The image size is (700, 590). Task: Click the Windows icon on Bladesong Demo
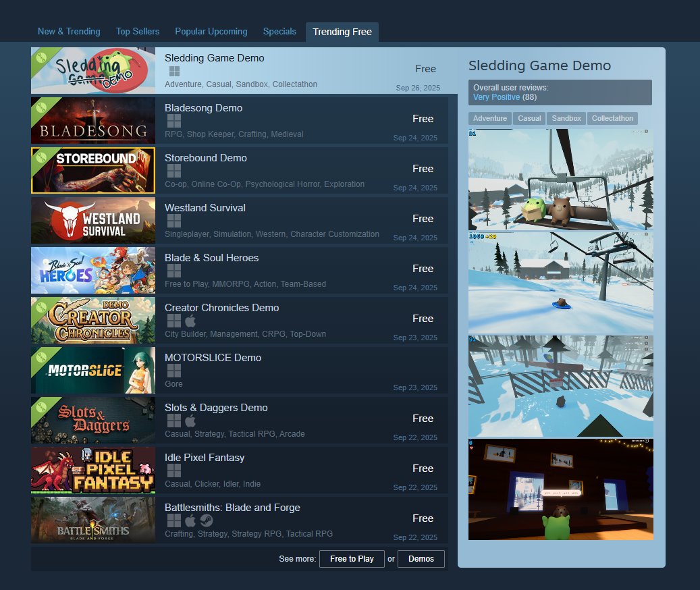174,120
